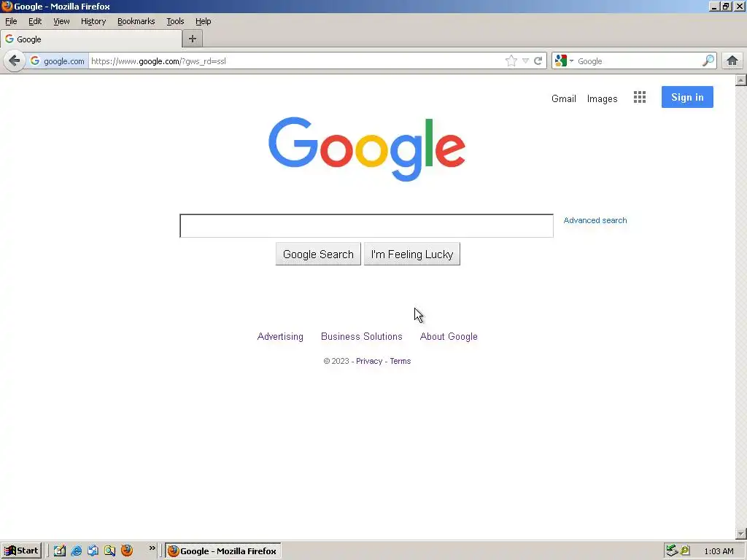The height and width of the screenshot is (560, 747).
Task: Open the Bookmarks menu
Action: coord(136,21)
